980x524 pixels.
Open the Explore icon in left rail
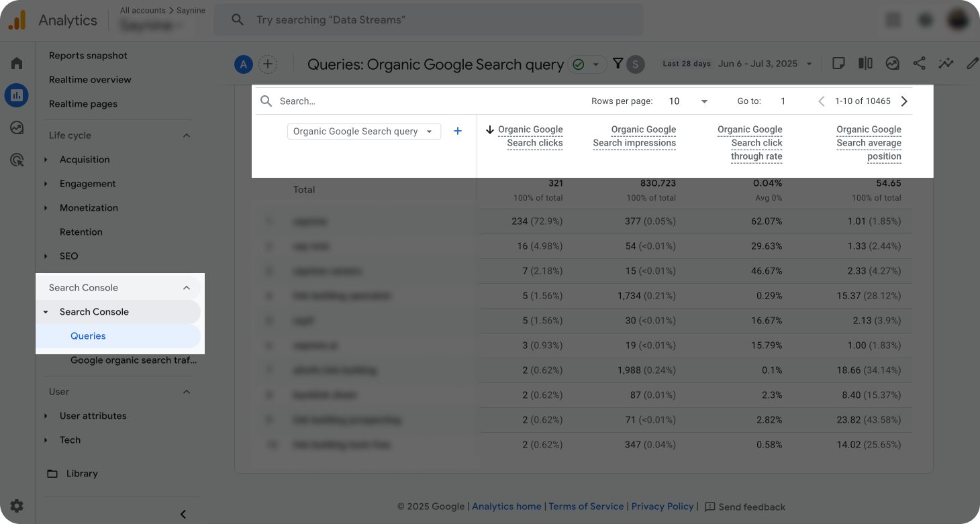pos(17,127)
